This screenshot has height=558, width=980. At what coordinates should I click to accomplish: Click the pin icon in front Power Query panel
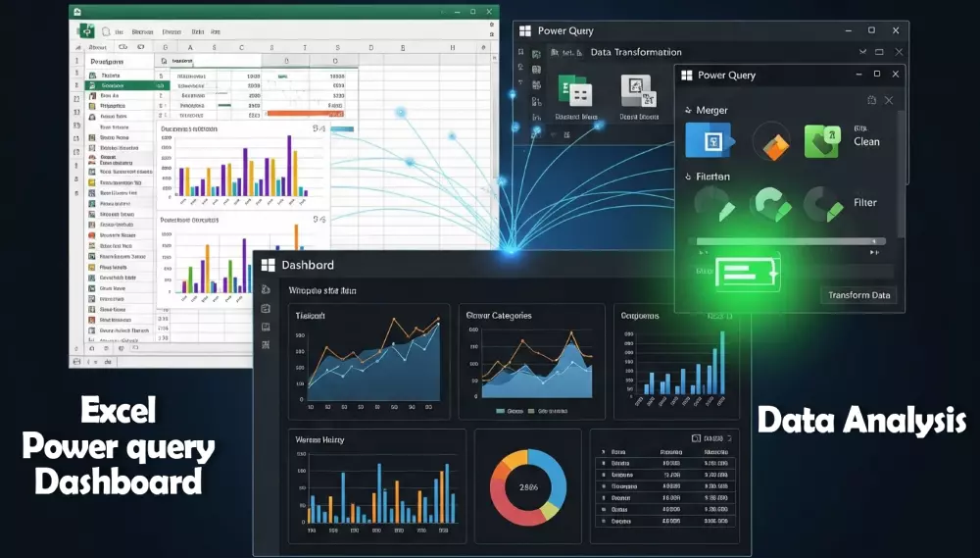pos(872,100)
